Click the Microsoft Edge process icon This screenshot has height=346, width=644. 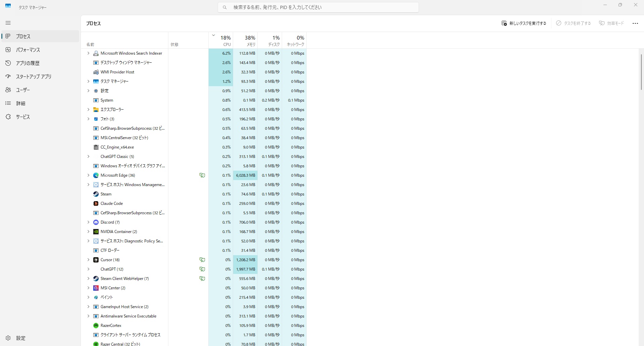tap(96, 175)
